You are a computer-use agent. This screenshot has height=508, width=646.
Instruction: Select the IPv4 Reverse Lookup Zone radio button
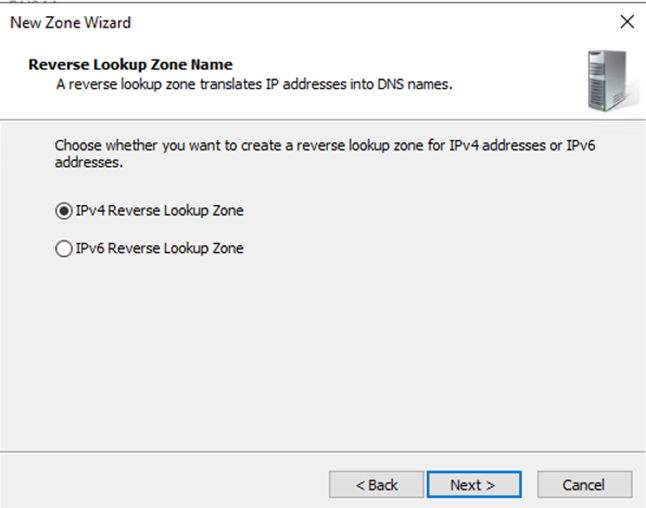coord(64,211)
